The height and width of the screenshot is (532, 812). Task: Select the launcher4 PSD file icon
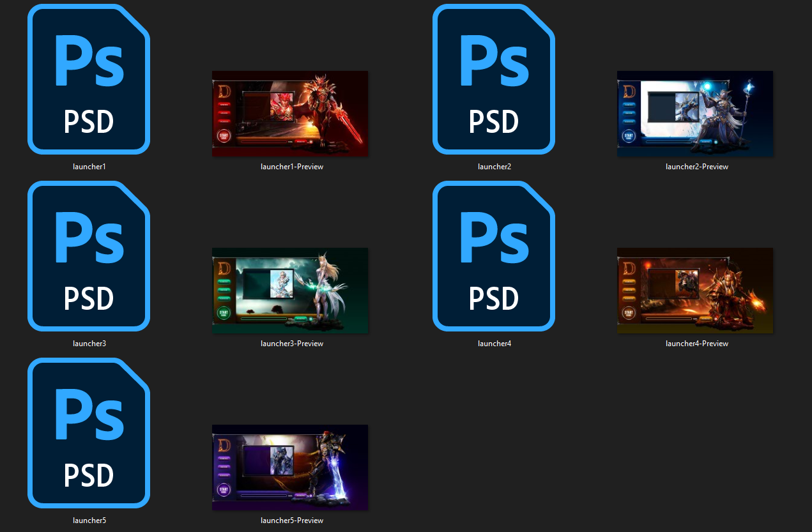tap(494, 256)
